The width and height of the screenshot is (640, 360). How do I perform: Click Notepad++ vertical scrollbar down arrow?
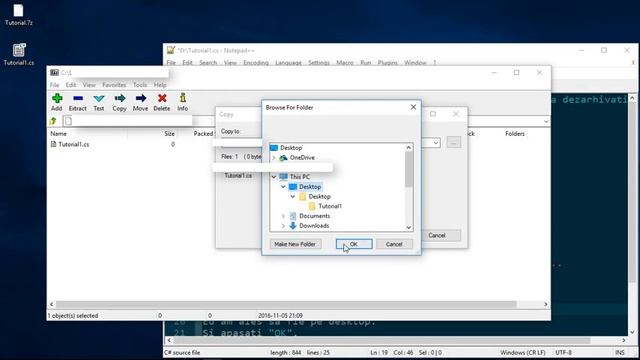[x=632, y=332]
